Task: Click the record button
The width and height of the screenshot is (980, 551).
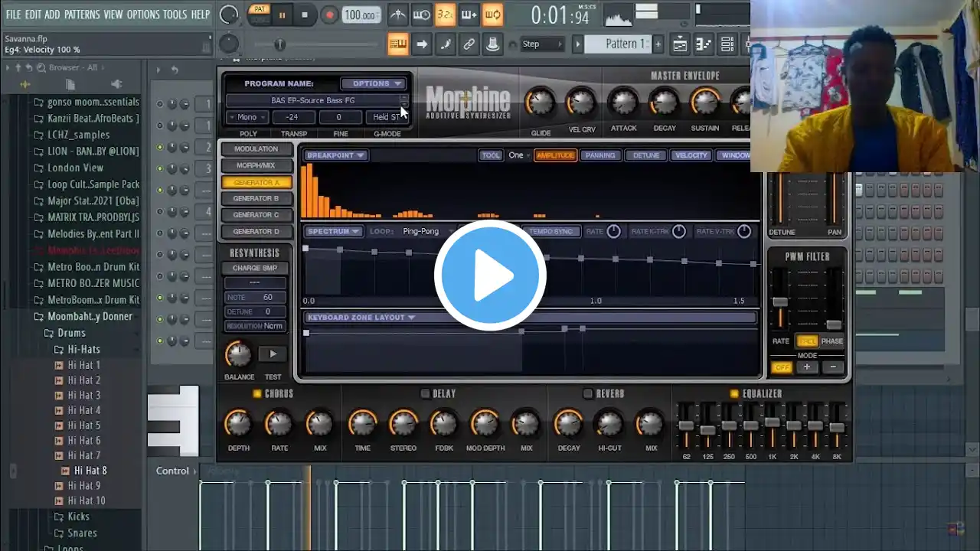Action: [329, 15]
